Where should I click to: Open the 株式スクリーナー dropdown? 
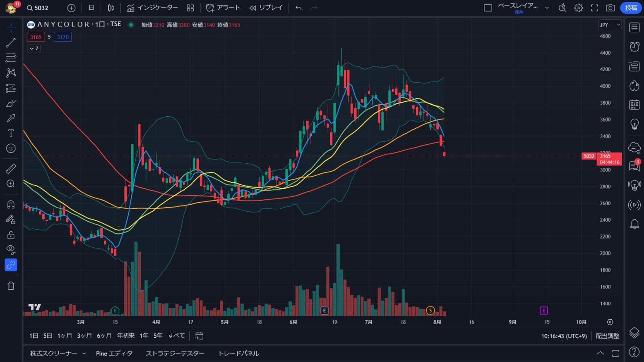[58, 353]
